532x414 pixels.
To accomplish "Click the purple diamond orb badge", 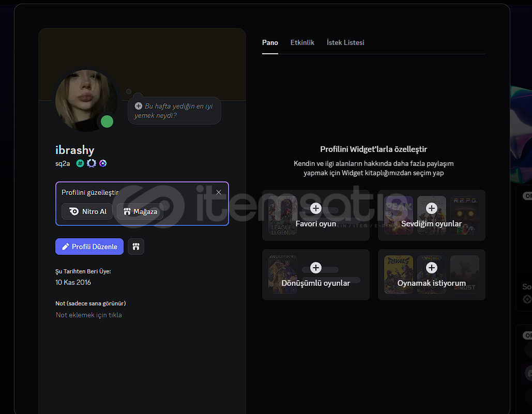I will click(x=103, y=163).
